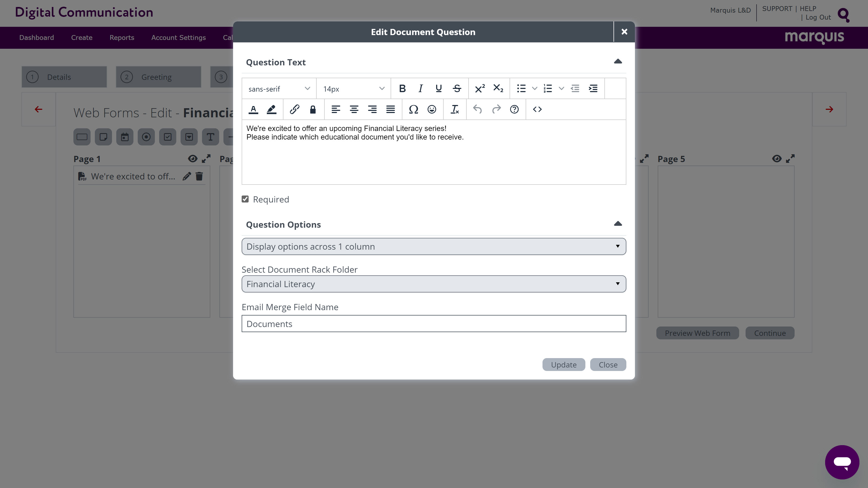This screenshot has width=868, height=488.
Task: Clear text formatting
Action: pos(455,110)
